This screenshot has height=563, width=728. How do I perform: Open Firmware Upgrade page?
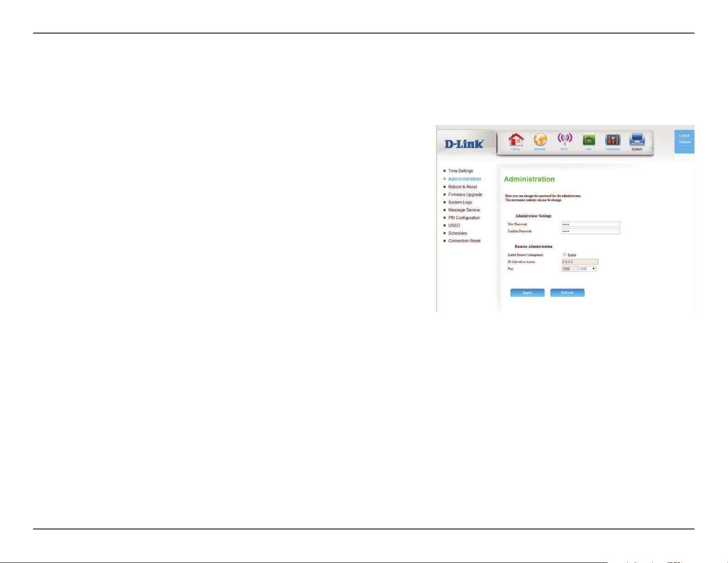[465, 194]
